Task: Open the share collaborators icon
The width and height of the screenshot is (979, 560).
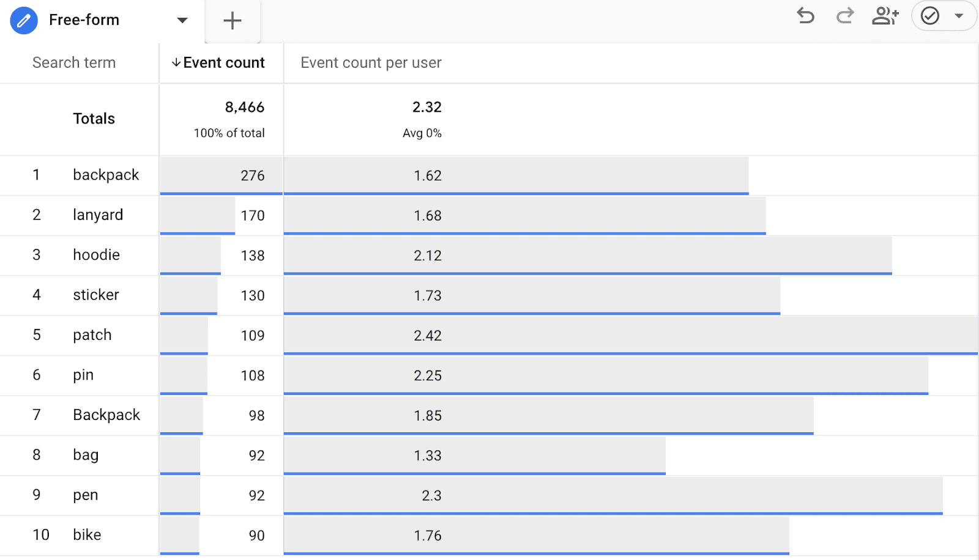Action: (885, 17)
